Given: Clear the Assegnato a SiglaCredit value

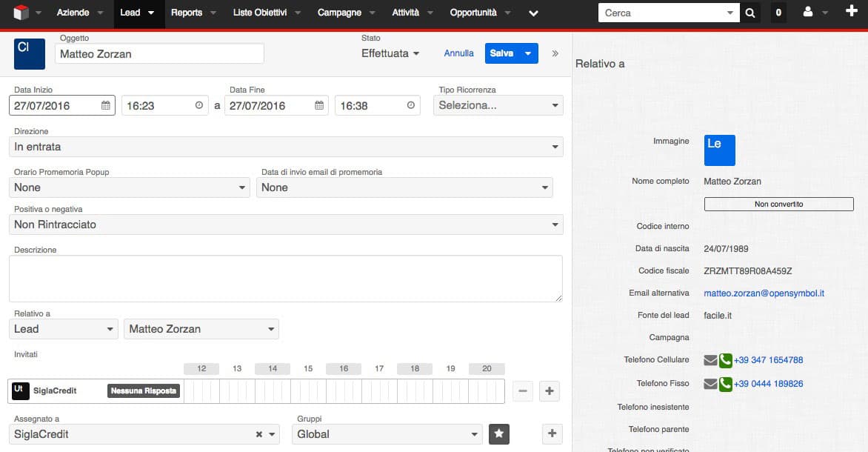Looking at the screenshot, I should pyautogui.click(x=258, y=435).
